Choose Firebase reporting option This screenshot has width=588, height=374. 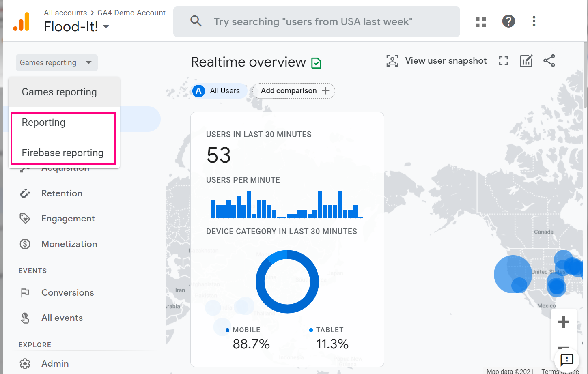pyautogui.click(x=62, y=153)
